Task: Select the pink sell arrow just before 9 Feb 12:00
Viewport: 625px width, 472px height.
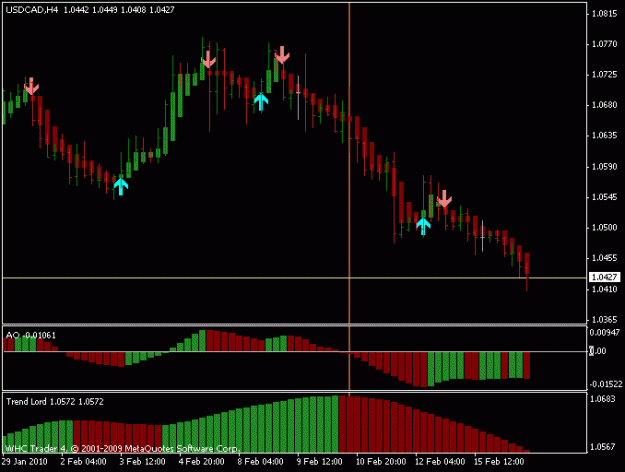Action: pos(282,55)
